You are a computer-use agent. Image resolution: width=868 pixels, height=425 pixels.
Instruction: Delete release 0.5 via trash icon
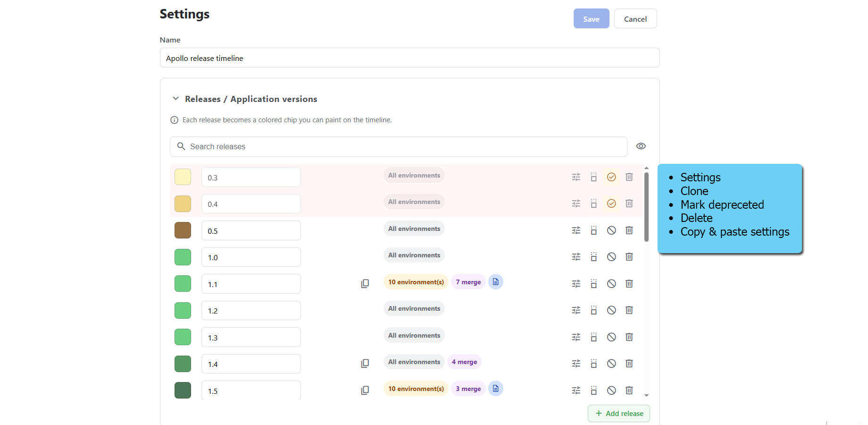[629, 230]
